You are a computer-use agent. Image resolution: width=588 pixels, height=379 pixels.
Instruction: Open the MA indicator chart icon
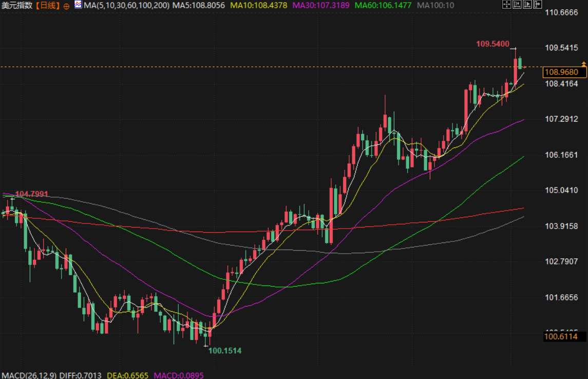78,5
